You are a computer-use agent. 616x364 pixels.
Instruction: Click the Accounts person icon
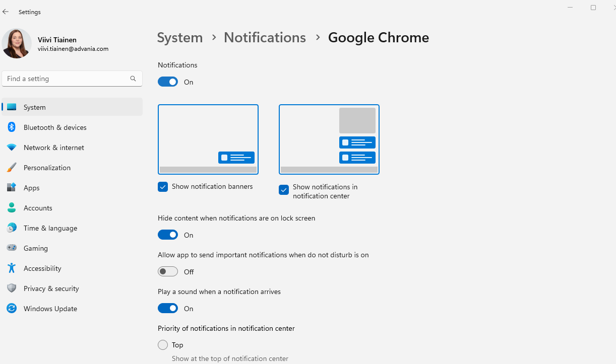pos(12,208)
